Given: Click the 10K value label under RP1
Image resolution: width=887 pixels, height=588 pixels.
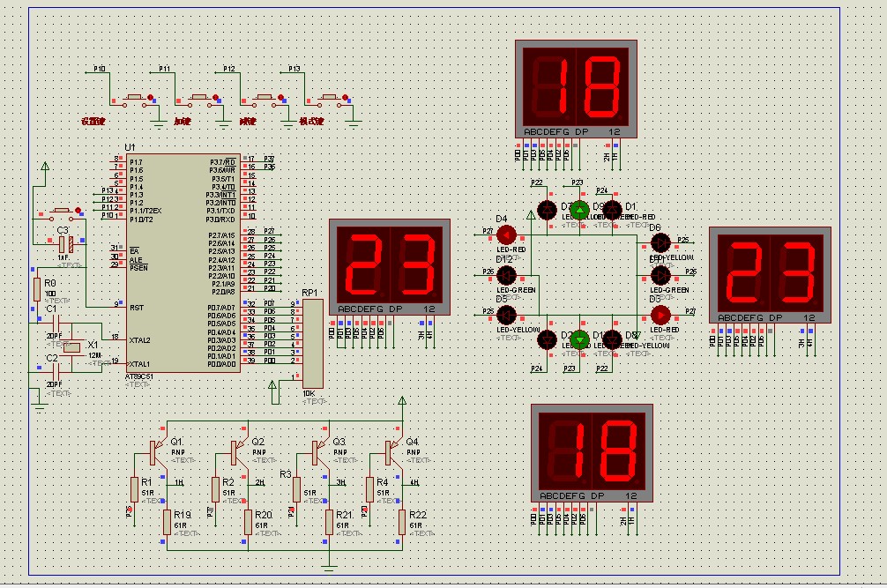Looking at the screenshot, I should click(x=309, y=393).
